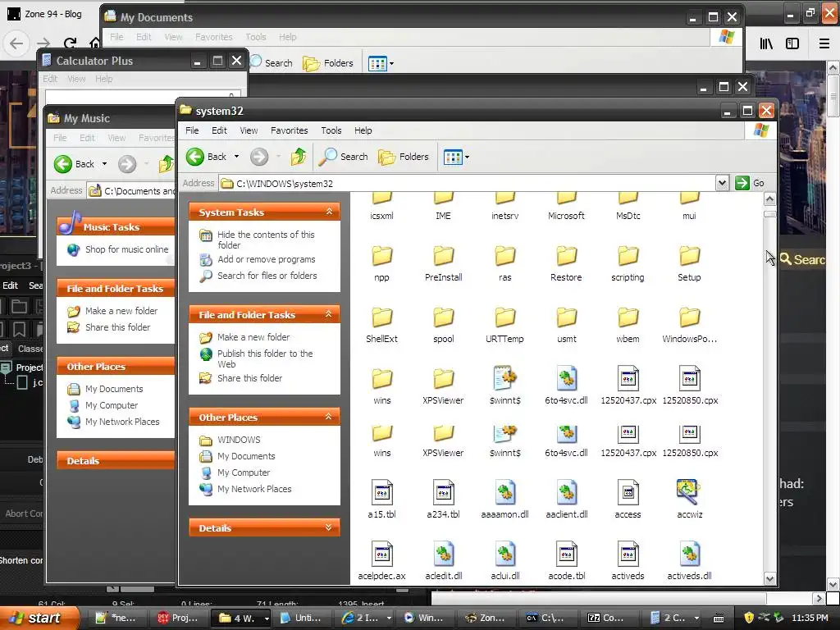Click Publish this folder to the Web
Image resolution: width=840 pixels, height=630 pixels.
(x=265, y=359)
